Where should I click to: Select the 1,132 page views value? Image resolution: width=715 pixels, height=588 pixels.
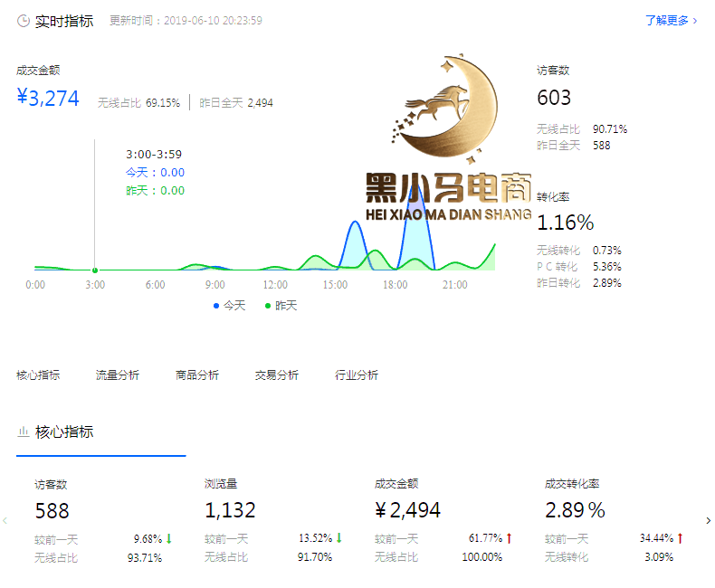pyautogui.click(x=230, y=510)
